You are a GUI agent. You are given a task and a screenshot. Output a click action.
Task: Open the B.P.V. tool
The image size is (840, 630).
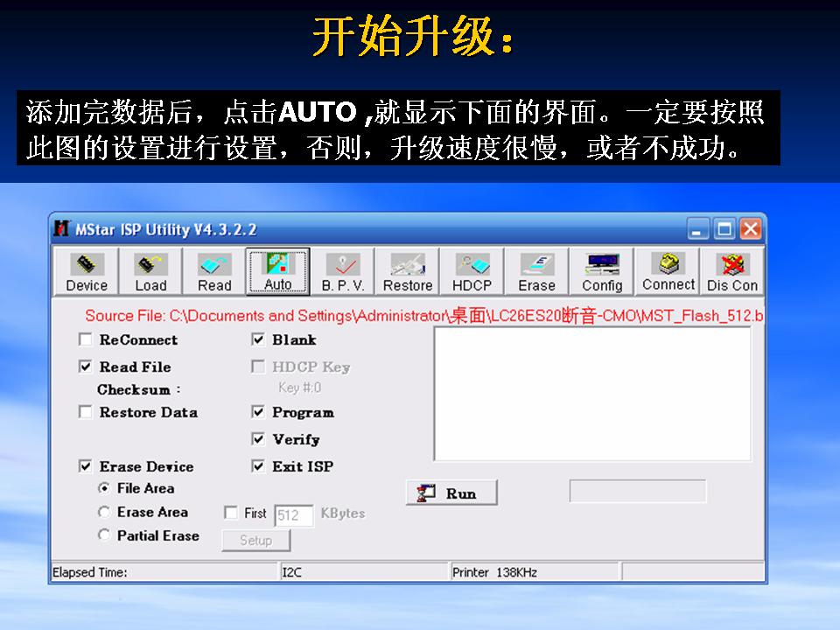(343, 272)
